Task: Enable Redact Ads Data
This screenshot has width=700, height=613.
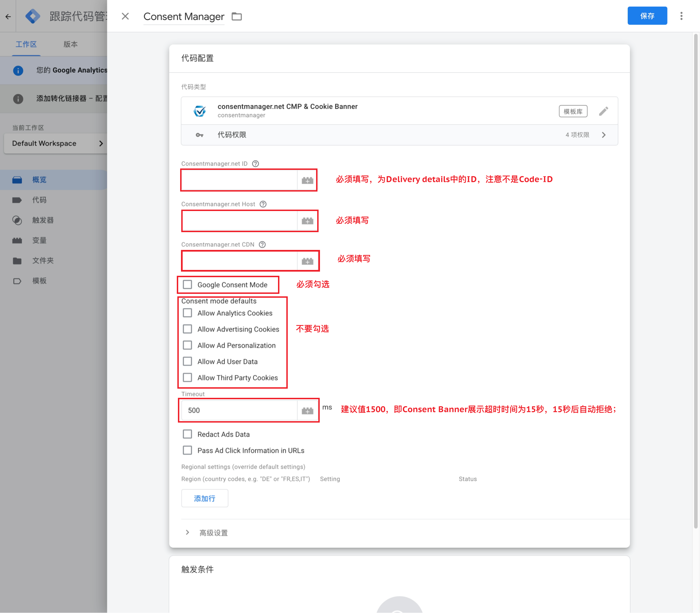Action: 187,434
